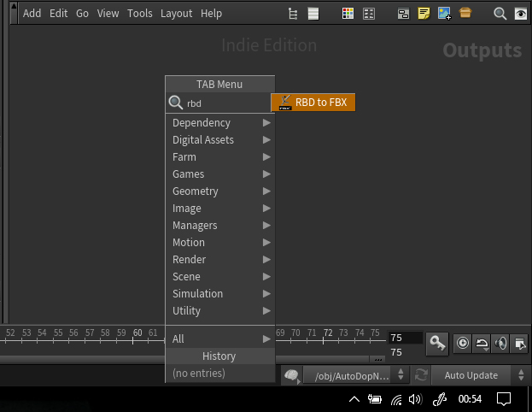Open the Wi-Fi network tray icon
This screenshot has height=412, width=532.
pyautogui.click(x=396, y=399)
